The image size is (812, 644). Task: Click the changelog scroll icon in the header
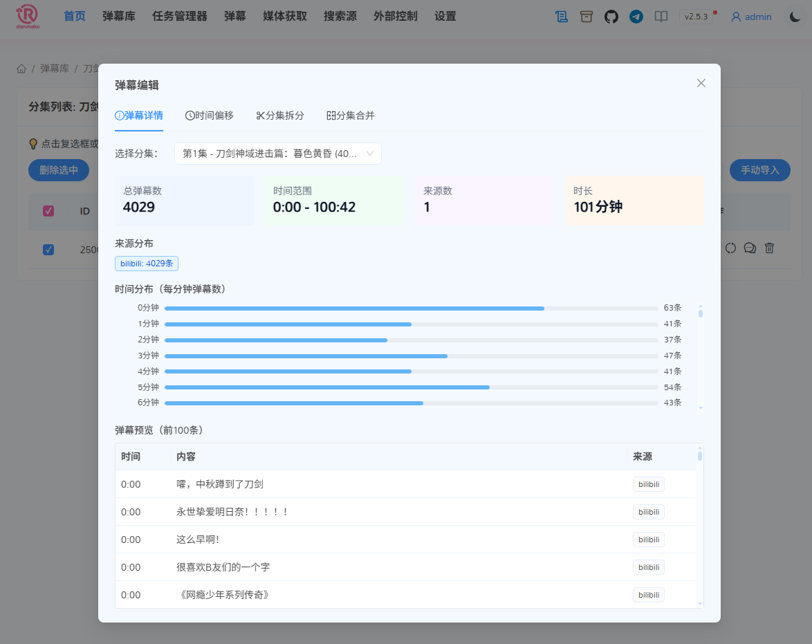tap(562, 16)
